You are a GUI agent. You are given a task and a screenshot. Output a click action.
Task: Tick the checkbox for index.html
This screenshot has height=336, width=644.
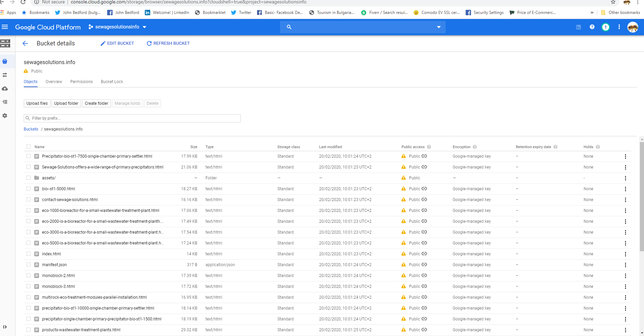pos(28,254)
